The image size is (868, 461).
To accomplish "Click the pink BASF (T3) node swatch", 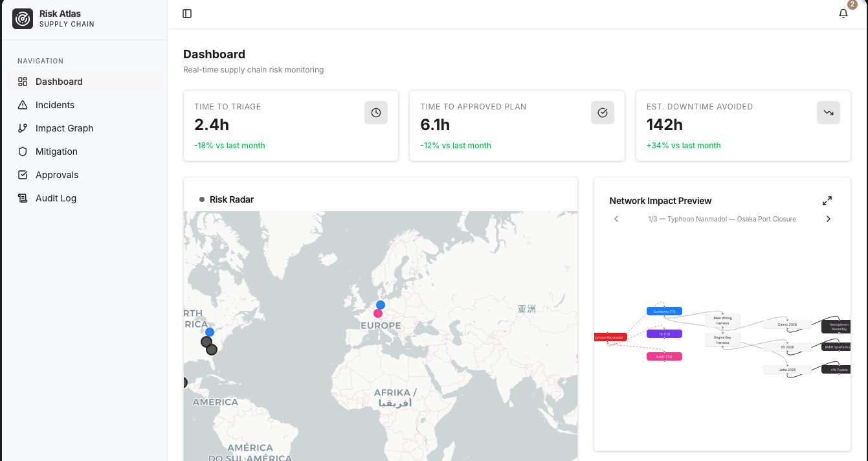I will point(664,356).
